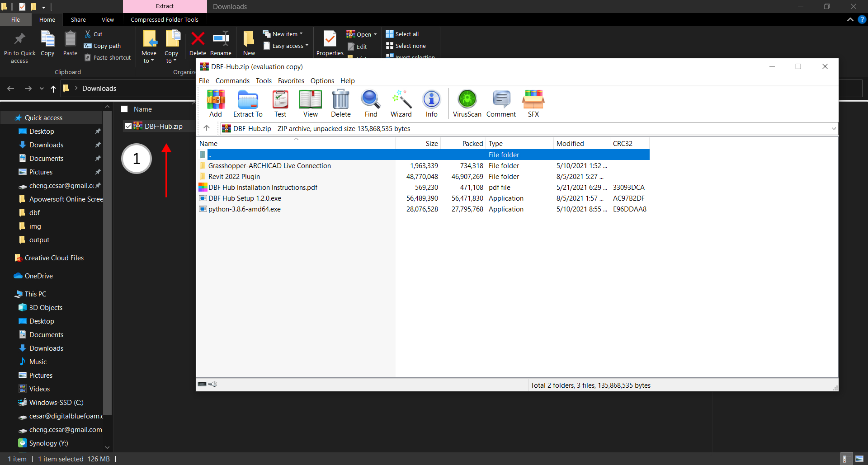Open the Commands menu
Viewport: 868px width, 465px height.
232,81
